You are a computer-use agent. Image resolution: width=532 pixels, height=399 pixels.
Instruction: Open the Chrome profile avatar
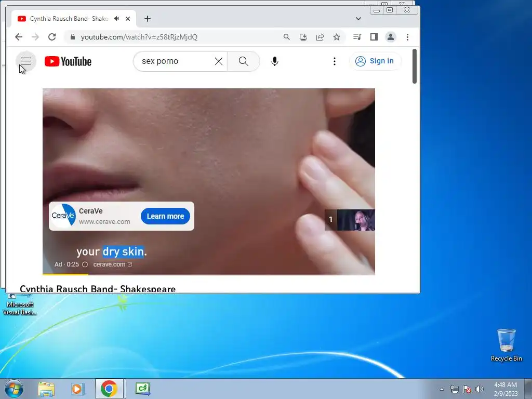pyautogui.click(x=391, y=37)
